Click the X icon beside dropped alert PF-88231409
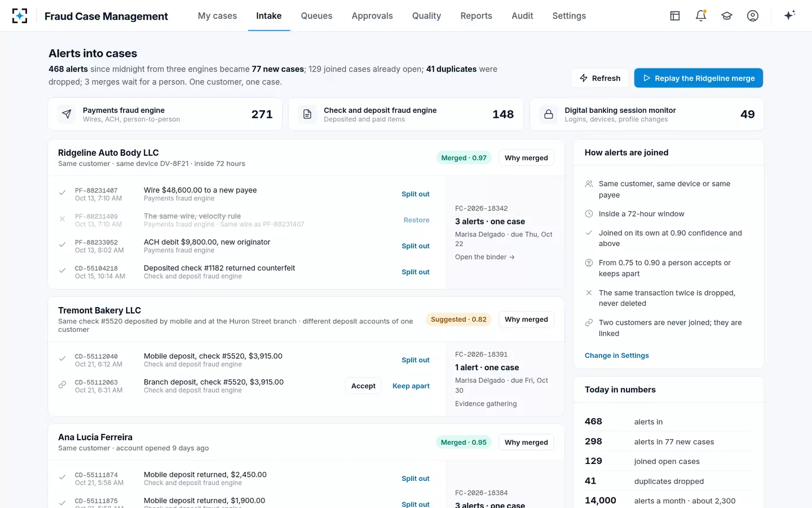The width and height of the screenshot is (812, 508). pyautogui.click(x=63, y=220)
